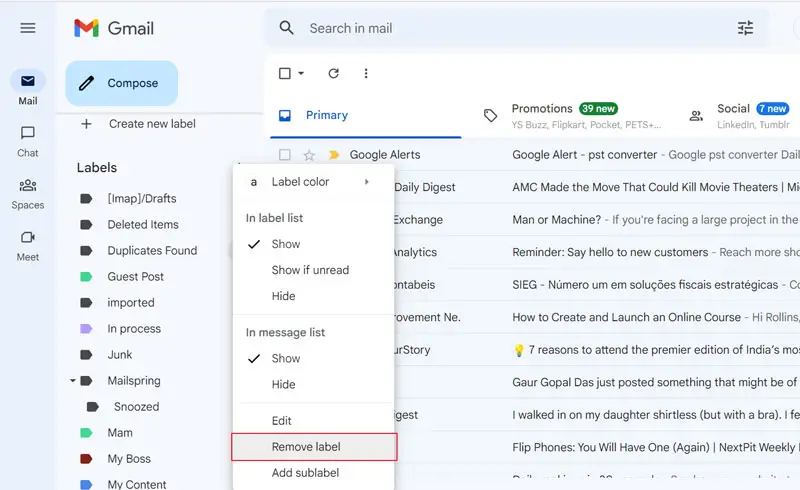Image resolution: width=800 pixels, height=490 pixels.
Task: Switch to the Promotions tab
Action: click(x=542, y=115)
